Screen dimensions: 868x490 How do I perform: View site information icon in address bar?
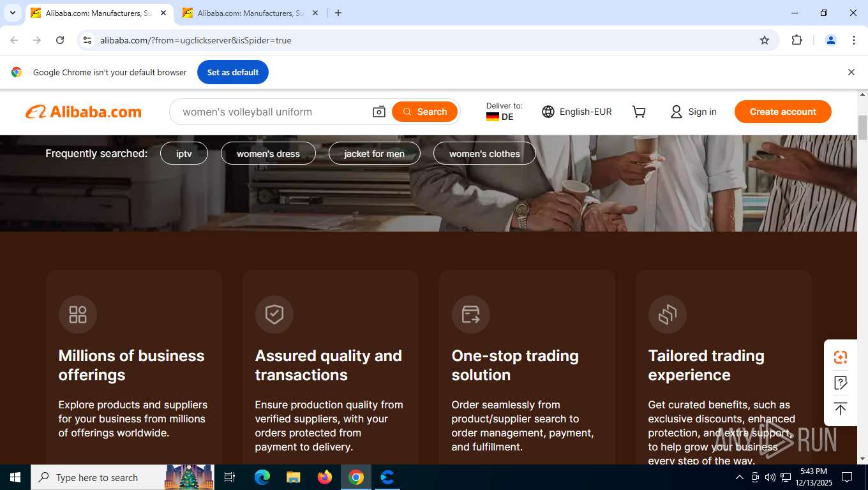(x=87, y=40)
